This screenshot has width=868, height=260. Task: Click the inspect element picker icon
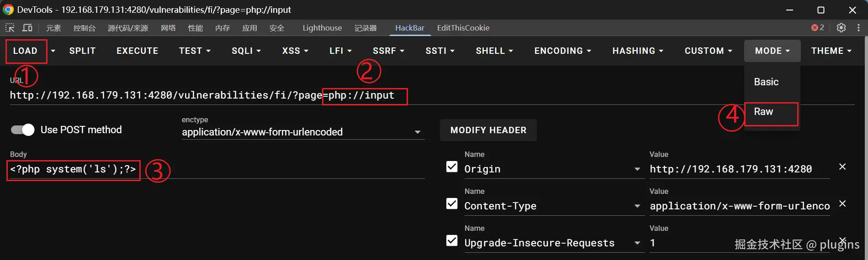tap(10, 28)
